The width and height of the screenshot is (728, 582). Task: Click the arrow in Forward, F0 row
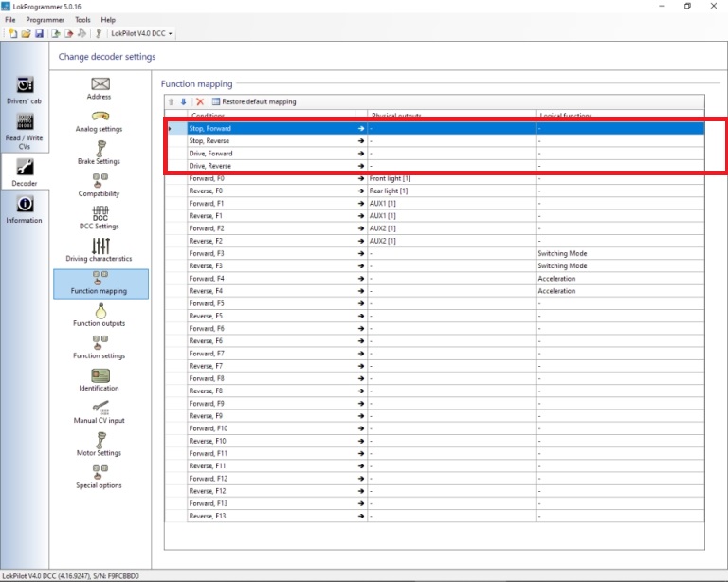pos(361,178)
